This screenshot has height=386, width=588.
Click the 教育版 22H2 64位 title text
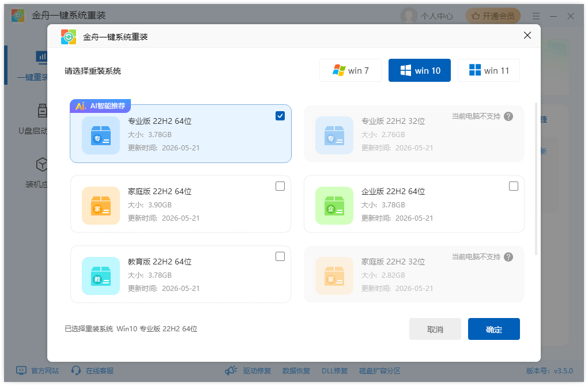pyautogui.click(x=160, y=262)
